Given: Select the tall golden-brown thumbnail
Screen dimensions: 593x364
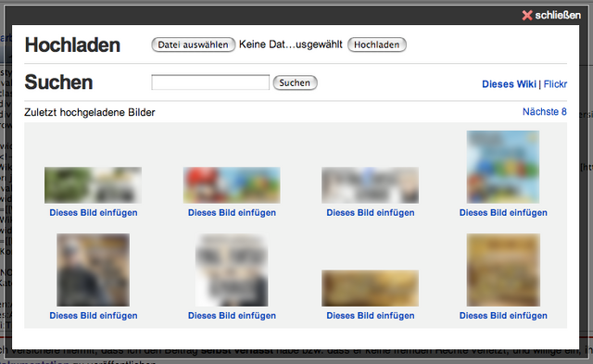Looking at the screenshot, I should (x=503, y=270).
